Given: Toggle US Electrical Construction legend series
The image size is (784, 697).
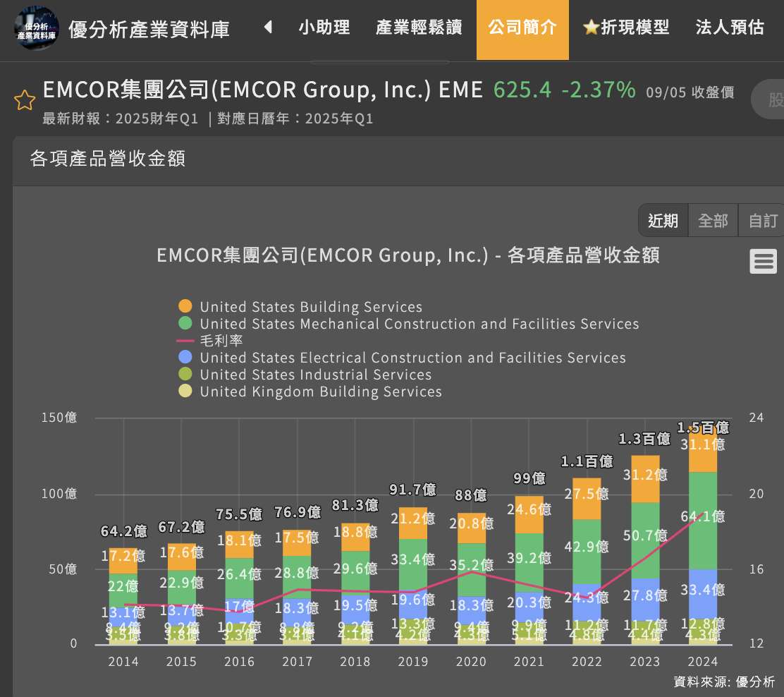Looking at the screenshot, I should (x=402, y=357).
